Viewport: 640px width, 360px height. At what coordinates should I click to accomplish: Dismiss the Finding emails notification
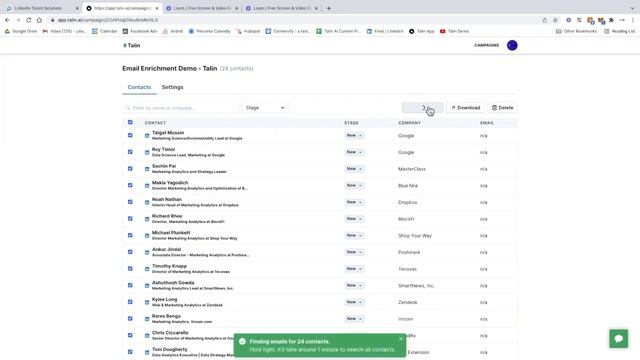401,338
